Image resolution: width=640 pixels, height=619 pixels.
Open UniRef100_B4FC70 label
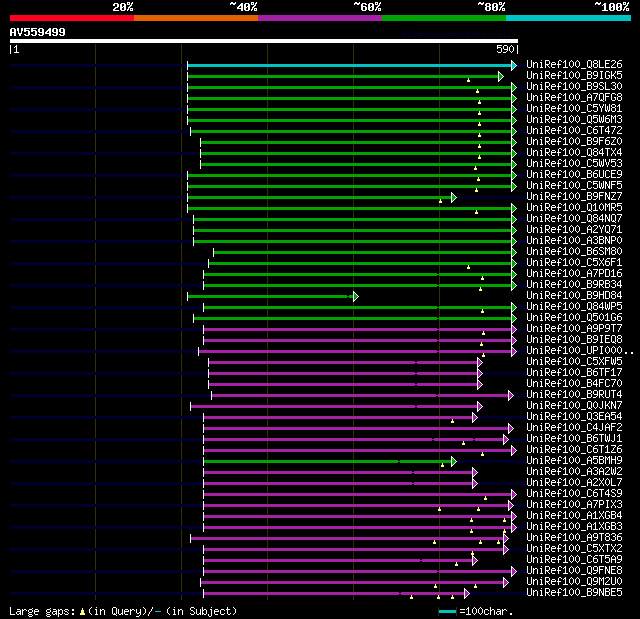[x=574, y=384]
